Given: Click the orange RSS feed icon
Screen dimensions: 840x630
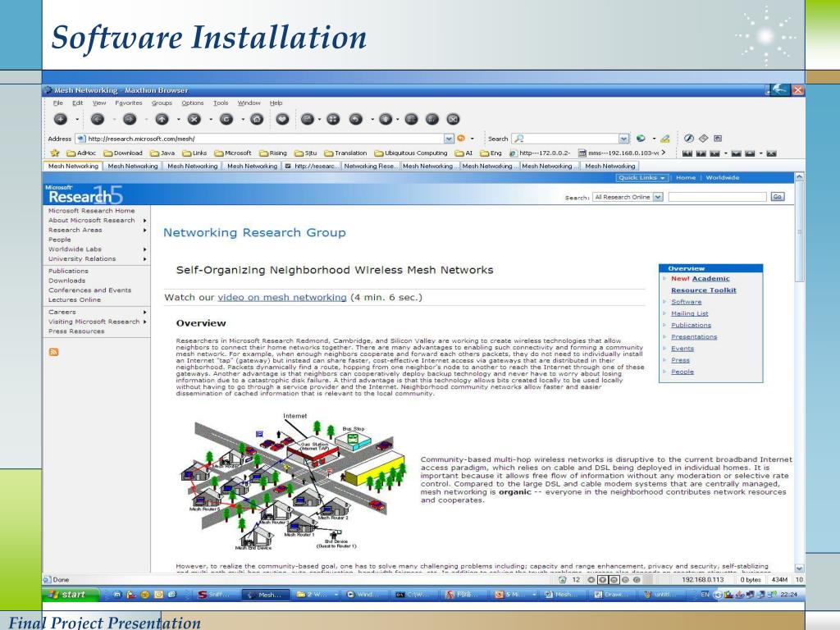Looking at the screenshot, I should click(53, 352).
